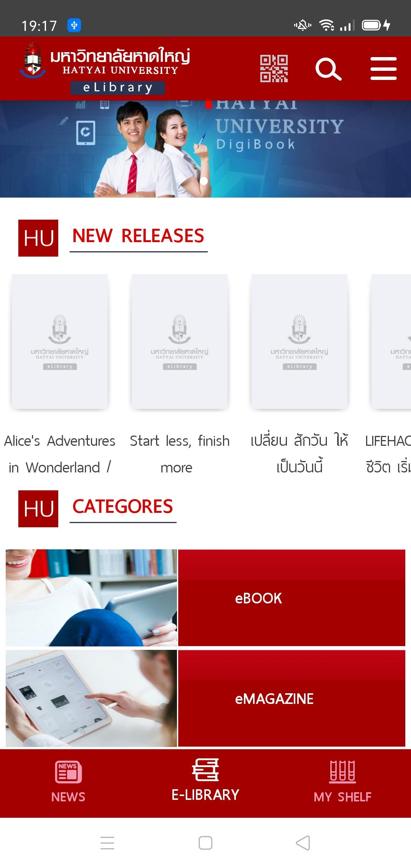The width and height of the screenshot is (411, 868).
Task: Tap the Hatyai University logo
Action: [105, 69]
